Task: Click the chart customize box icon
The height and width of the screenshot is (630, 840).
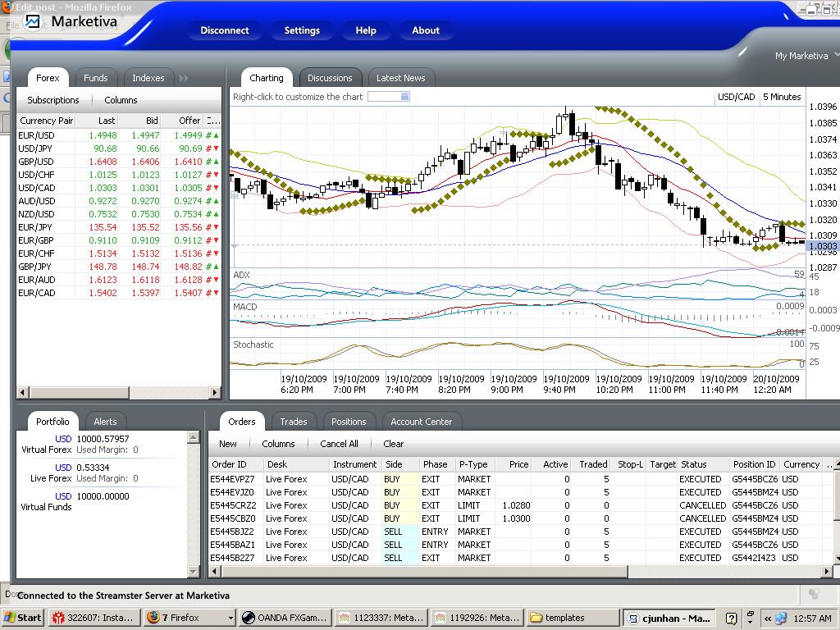Action: pos(389,97)
